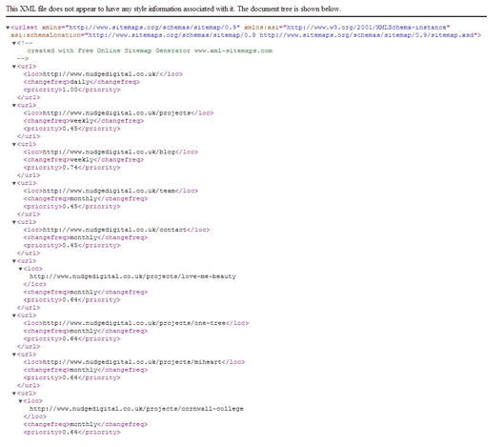504x447 pixels.
Task: Select the projects/cornwall-college URL text
Action: [136, 409]
